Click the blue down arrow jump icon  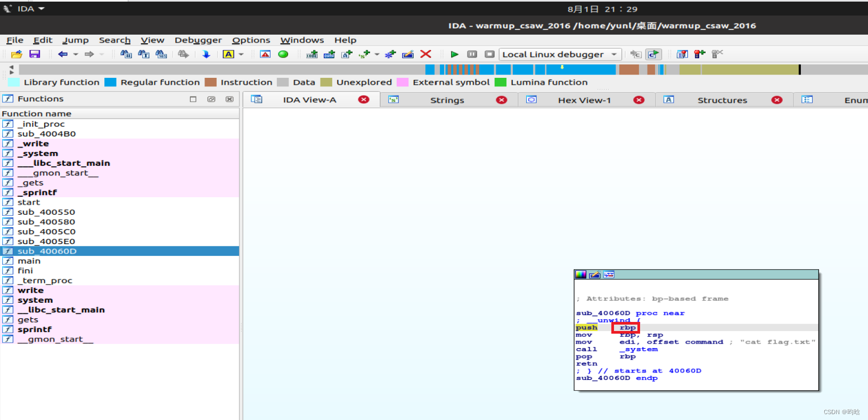coord(206,54)
